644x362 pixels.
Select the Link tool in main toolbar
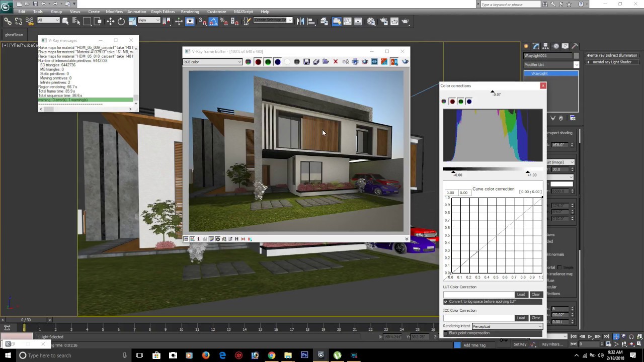click(x=8, y=21)
